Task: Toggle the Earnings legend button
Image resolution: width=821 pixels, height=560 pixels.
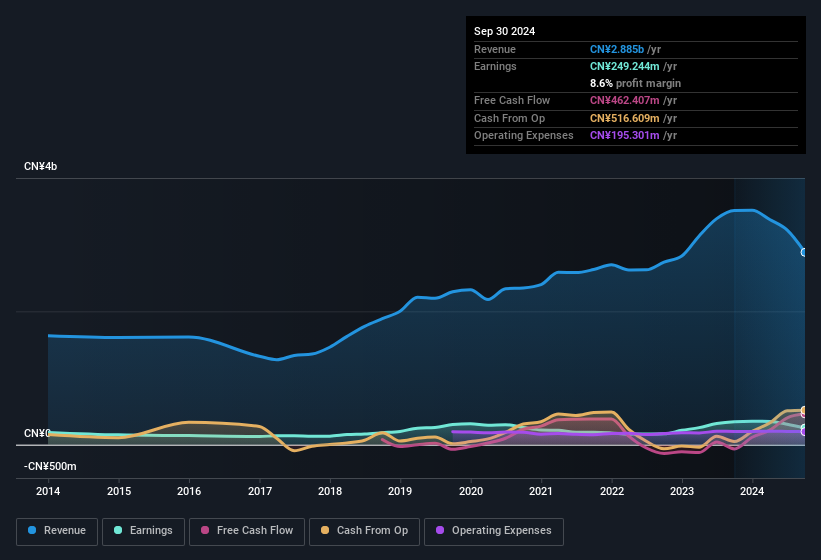Action: tap(143, 531)
